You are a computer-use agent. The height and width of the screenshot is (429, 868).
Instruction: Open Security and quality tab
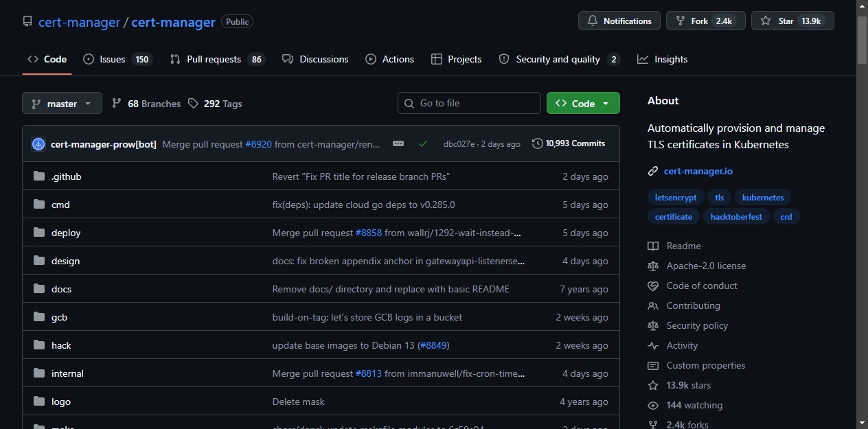(559, 59)
